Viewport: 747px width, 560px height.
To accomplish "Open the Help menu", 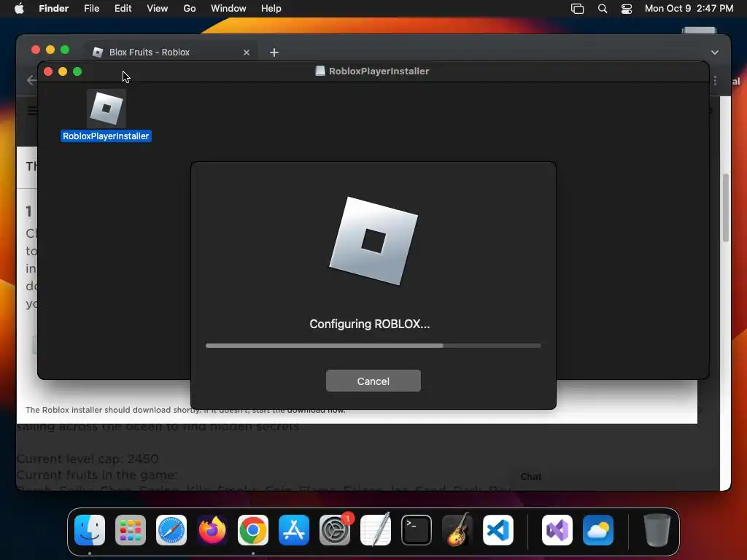I will click(271, 9).
